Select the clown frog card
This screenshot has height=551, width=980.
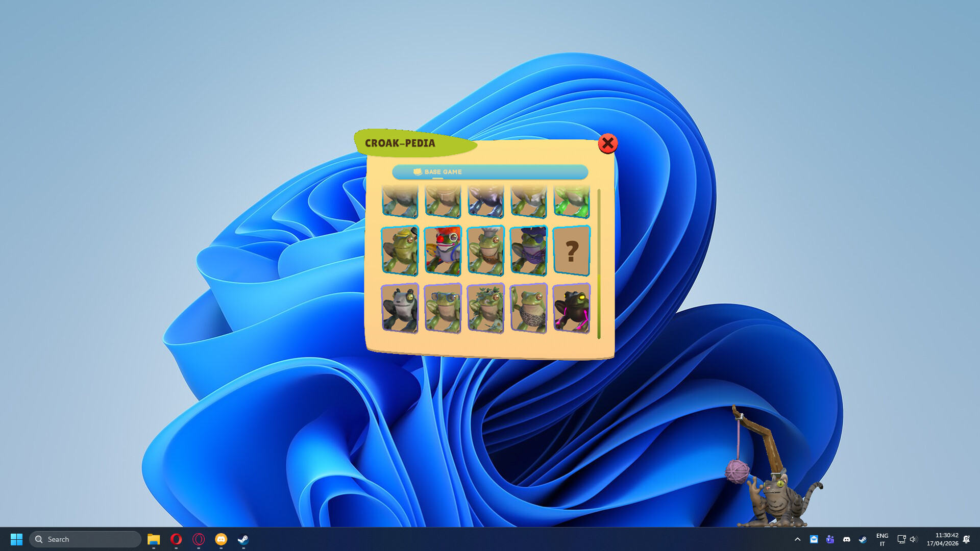click(x=443, y=251)
